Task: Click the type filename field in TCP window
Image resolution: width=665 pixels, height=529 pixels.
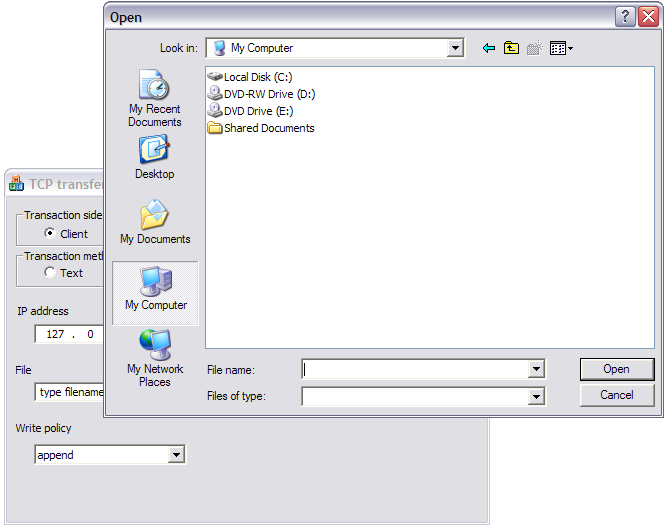Action: click(x=70, y=392)
